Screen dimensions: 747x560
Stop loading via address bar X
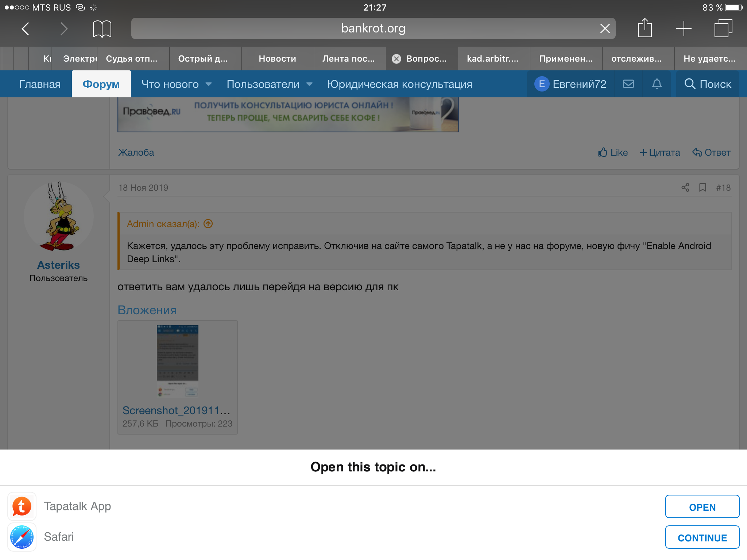point(605,28)
